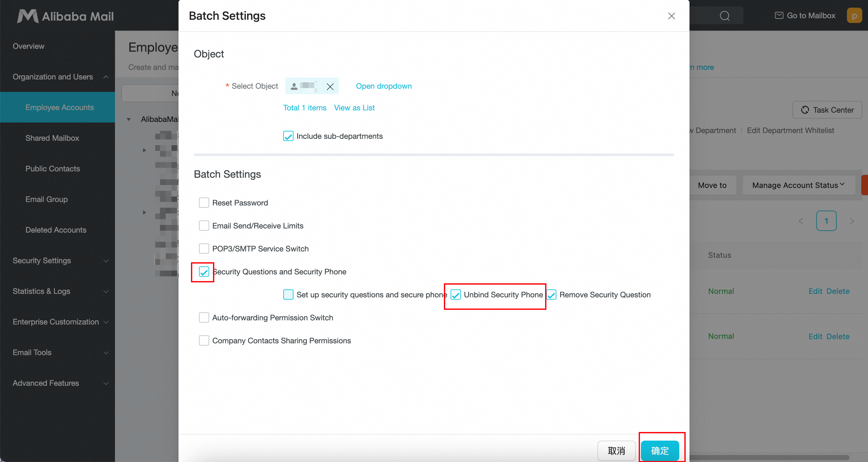Image resolution: width=868 pixels, height=462 pixels.
Task: Open Manage Account Status dropdown
Action: [x=798, y=185]
